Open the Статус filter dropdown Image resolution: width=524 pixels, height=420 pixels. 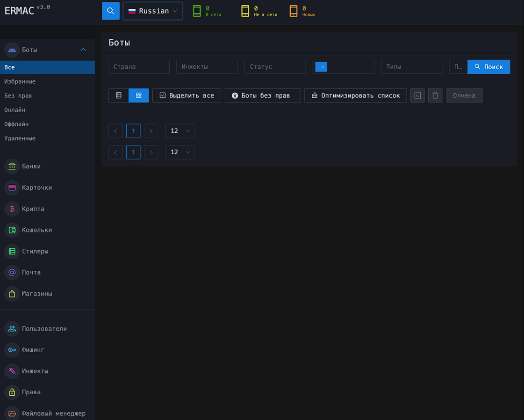pyautogui.click(x=275, y=67)
